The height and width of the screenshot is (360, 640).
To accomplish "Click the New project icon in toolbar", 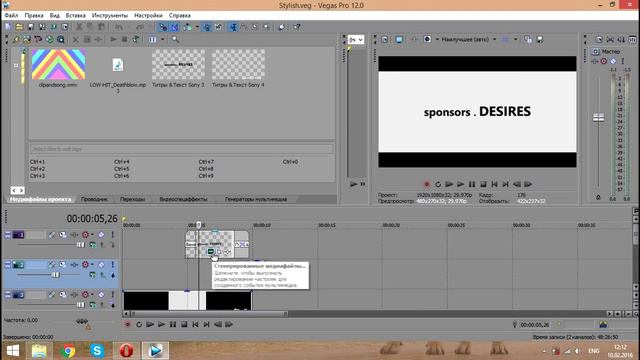I will pos(8,27).
